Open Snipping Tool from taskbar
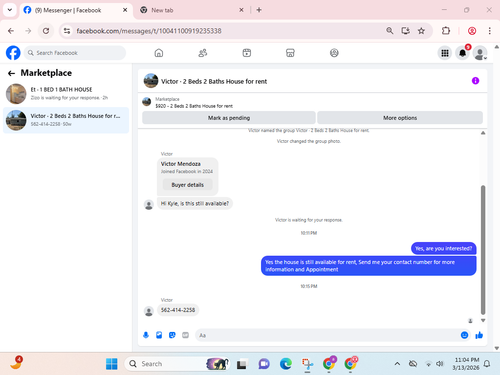The image size is (500, 375). (x=307, y=364)
